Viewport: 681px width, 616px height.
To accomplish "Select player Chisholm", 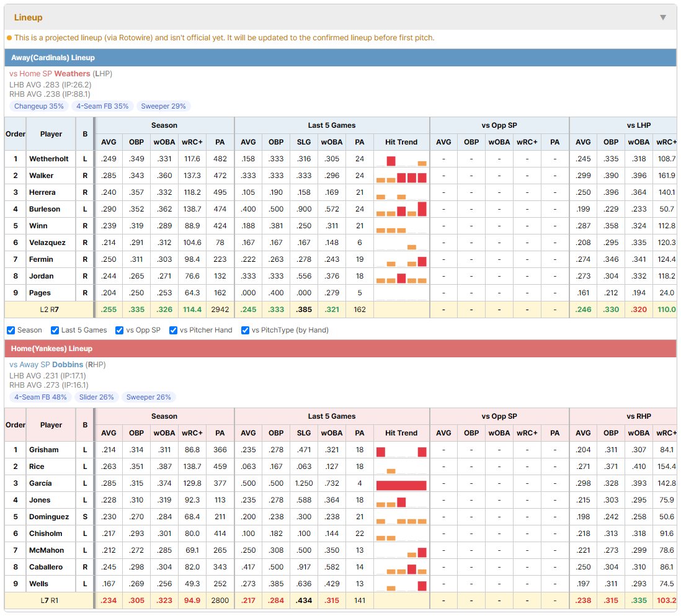I will (46, 533).
